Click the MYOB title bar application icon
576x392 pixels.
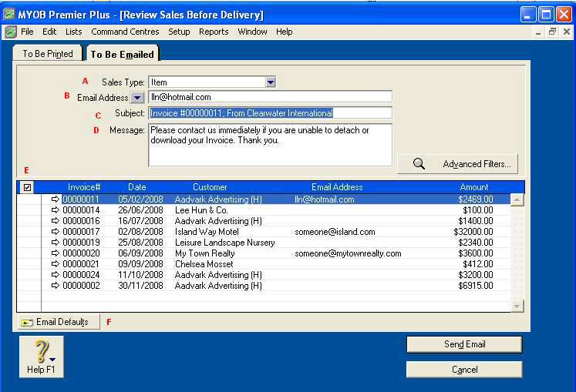[x=8, y=15]
